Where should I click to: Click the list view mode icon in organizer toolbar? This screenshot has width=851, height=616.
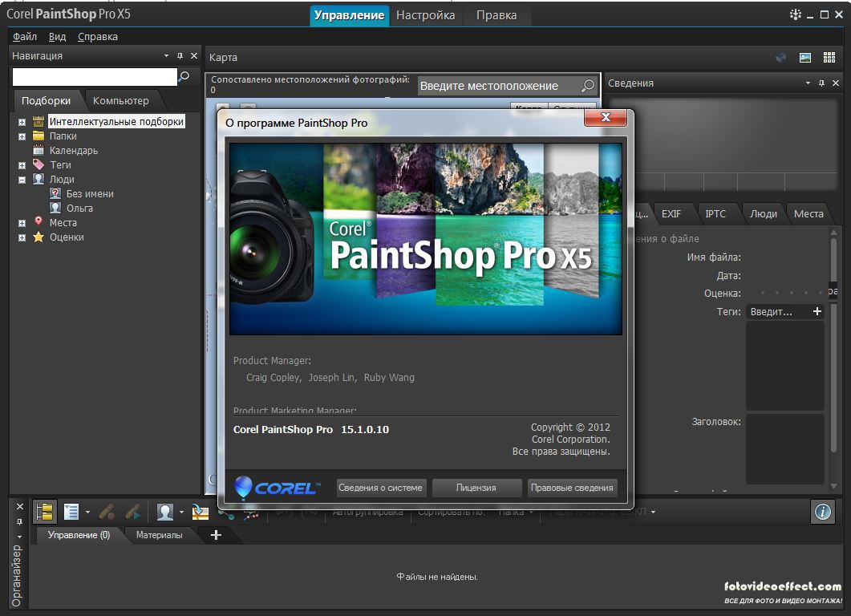point(71,511)
